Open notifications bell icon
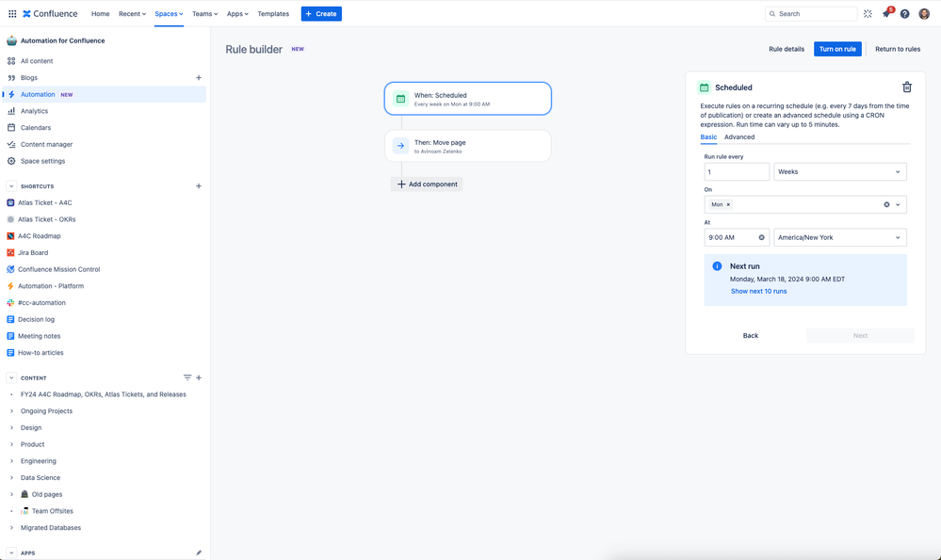 coord(886,13)
